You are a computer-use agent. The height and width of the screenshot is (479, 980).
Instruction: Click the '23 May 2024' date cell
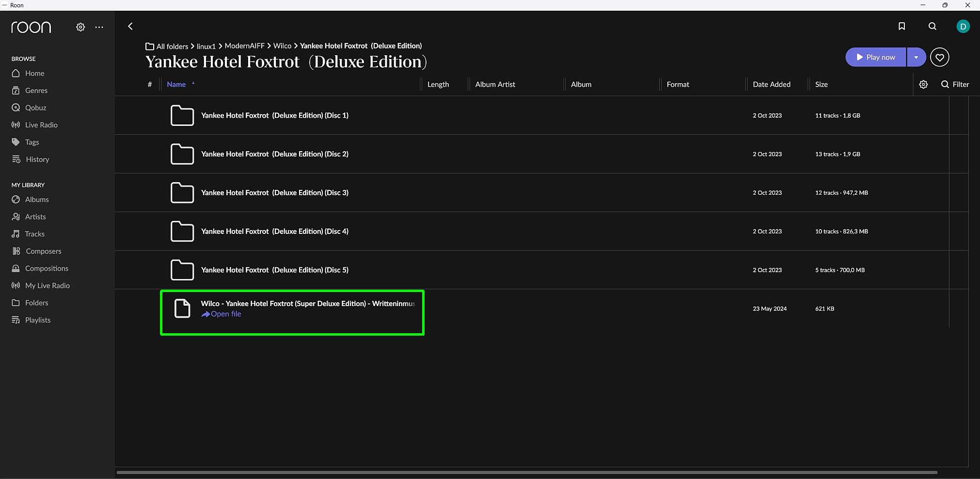point(770,309)
